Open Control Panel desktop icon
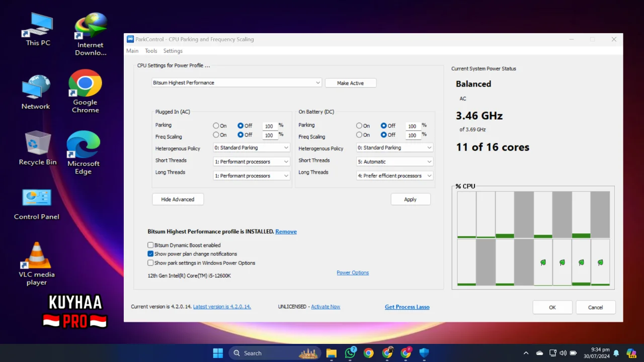The image size is (644, 362). (x=36, y=204)
